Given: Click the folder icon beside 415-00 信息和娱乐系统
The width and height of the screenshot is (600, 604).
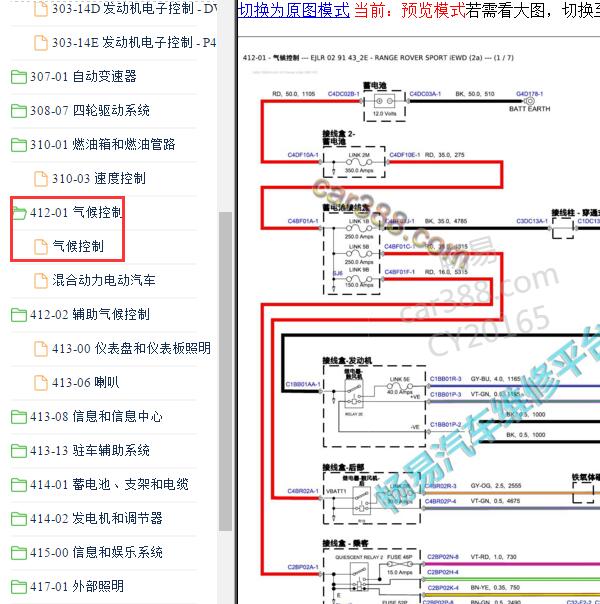Looking at the screenshot, I should tap(18, 553).
